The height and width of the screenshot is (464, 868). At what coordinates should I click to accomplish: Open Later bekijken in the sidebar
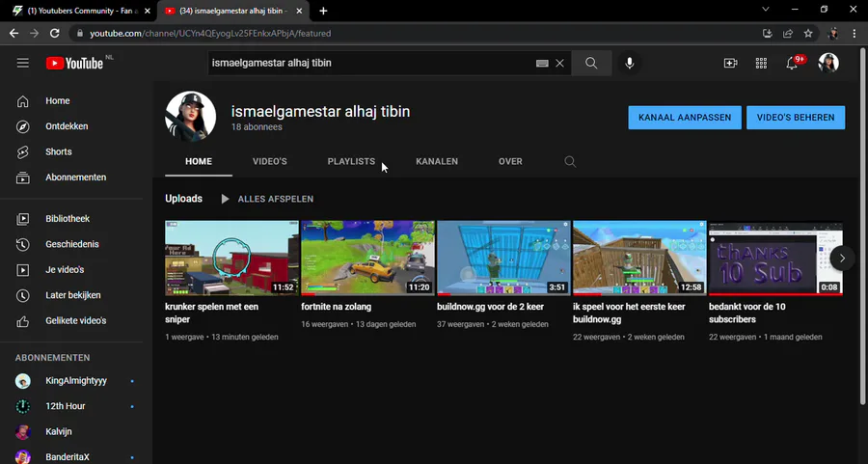[71, 295]
